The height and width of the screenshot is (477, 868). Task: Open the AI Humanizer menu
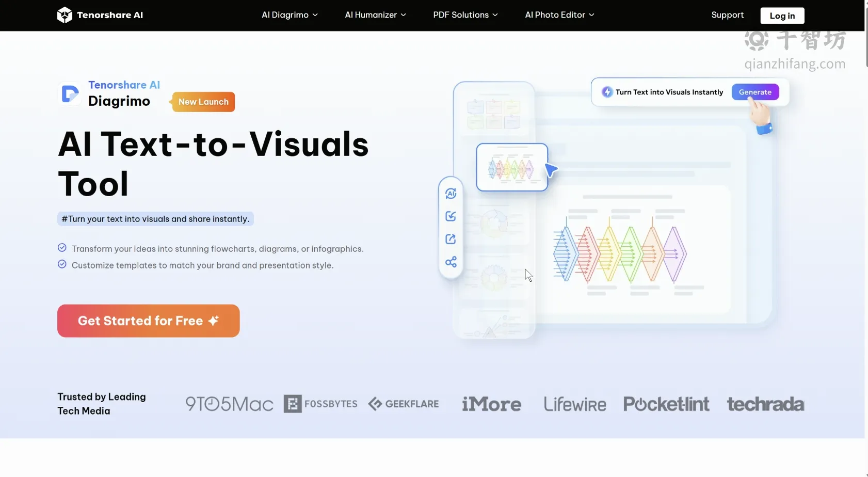coord(376,15)
